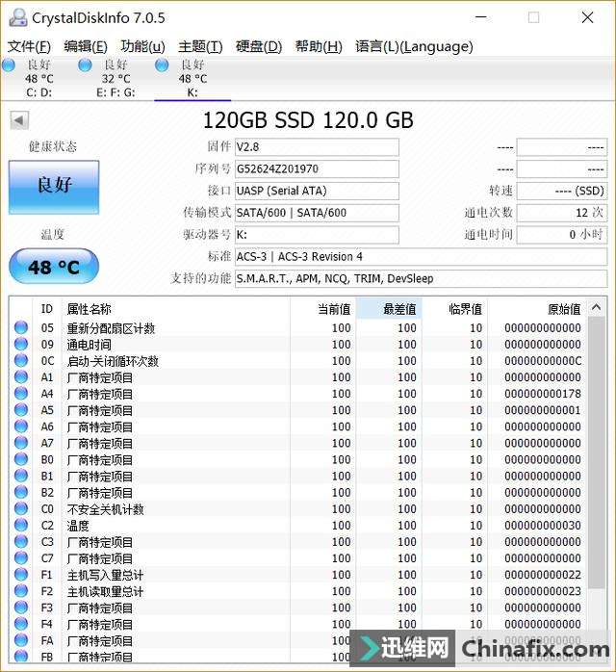
Task: Click the standard field ACS-3 Revision 4
Action: [421, 256]
